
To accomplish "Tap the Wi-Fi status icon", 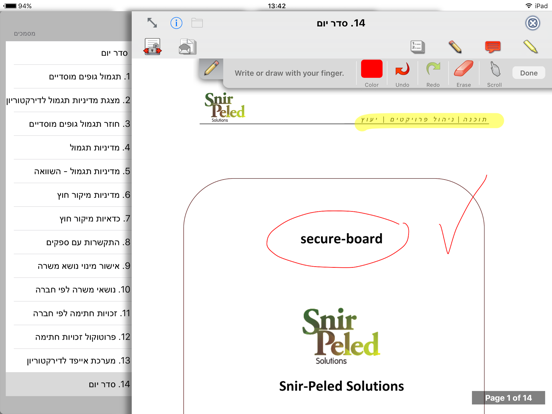I will [x=528, y=6].
